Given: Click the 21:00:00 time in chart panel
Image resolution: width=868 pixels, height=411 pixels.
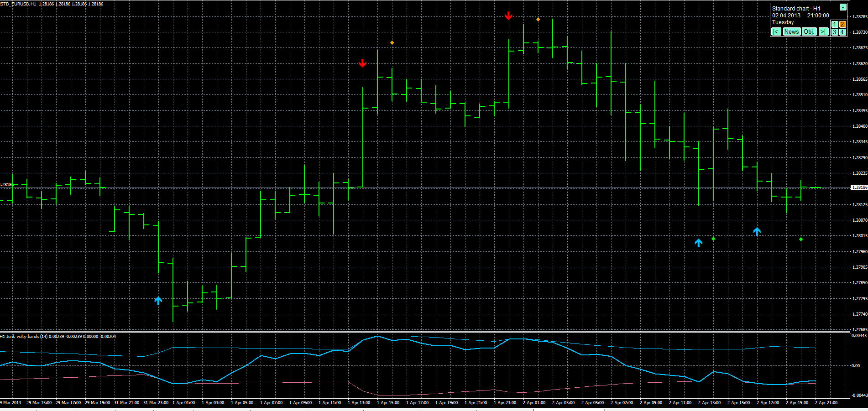Looking at the screenshot, I should [x=818, y=16].
